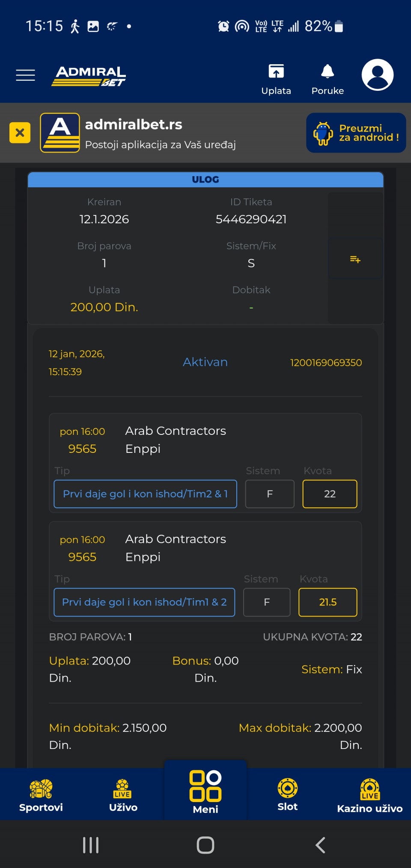Open the user profile avatar

(x=377, y=75)
